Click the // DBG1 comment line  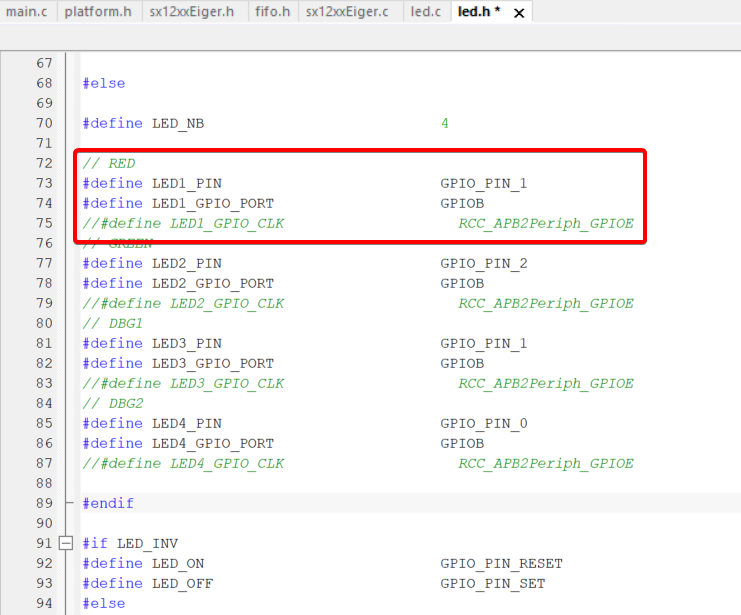point(113,323)
